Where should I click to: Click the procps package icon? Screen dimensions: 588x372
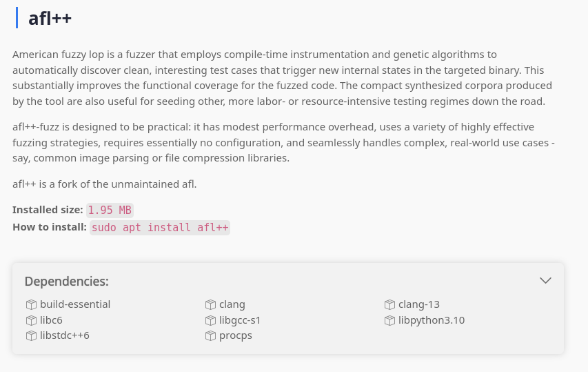pyautogui.click(x=210, y=335)
